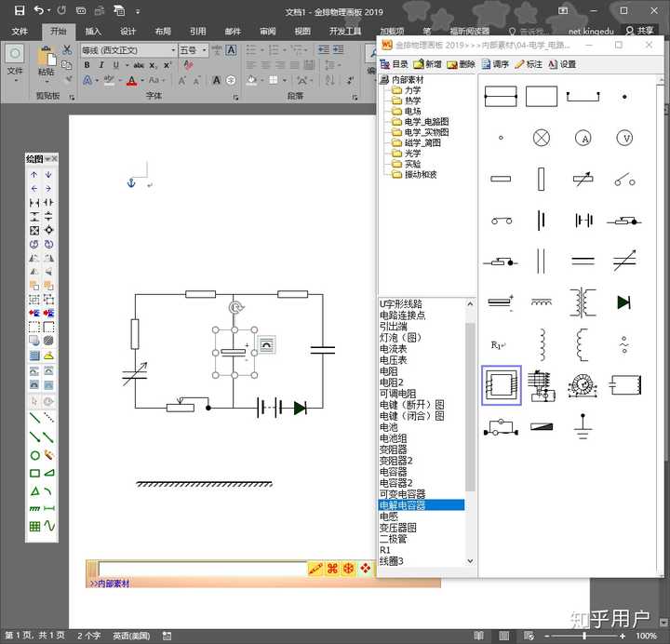
Task: Pick the lamp (crossed circle) symbol
Action: [x=542, y=138]
